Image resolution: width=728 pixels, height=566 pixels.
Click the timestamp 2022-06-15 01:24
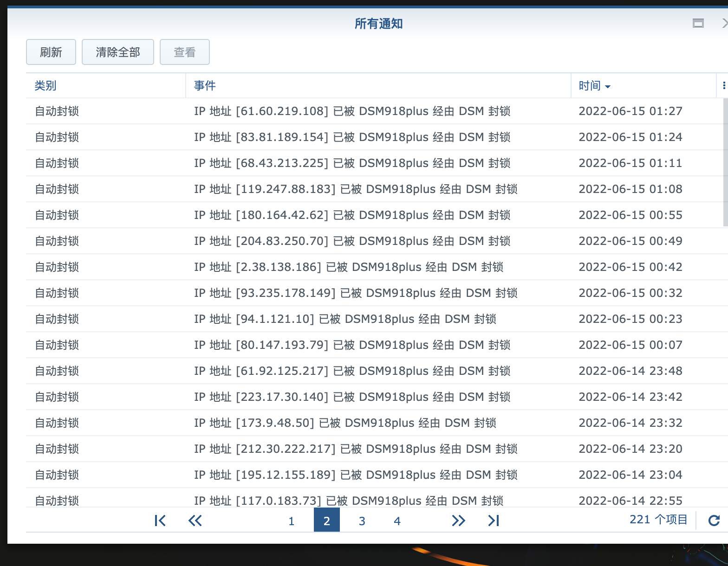point(630,137)
